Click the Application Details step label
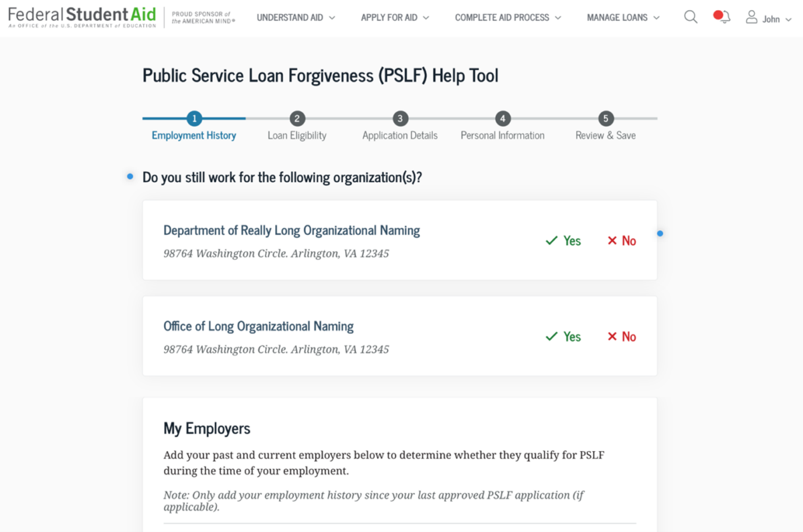 point(400,136)
